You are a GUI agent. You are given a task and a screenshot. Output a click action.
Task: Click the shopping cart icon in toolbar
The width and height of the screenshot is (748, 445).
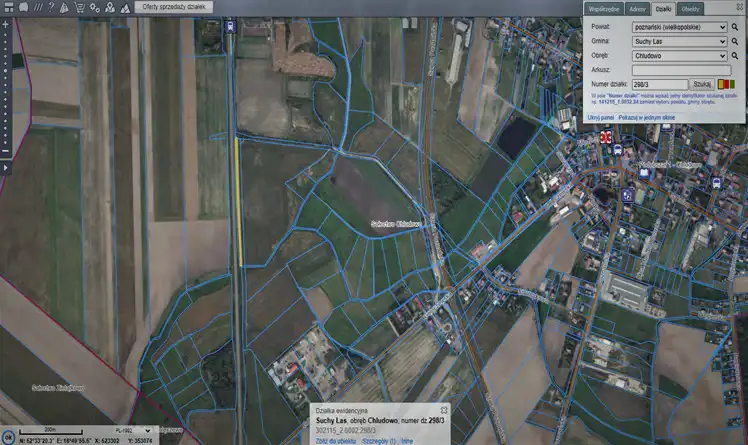click(x=78, y=6)
